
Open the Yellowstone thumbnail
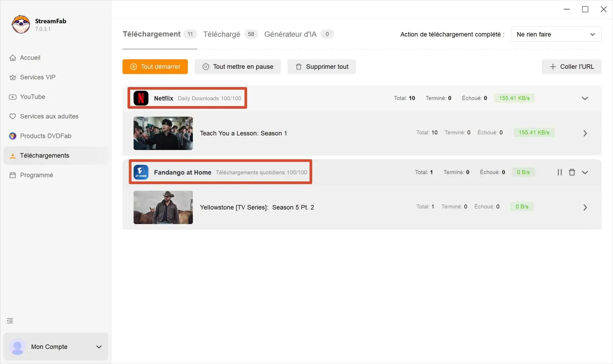pos(163,207)
